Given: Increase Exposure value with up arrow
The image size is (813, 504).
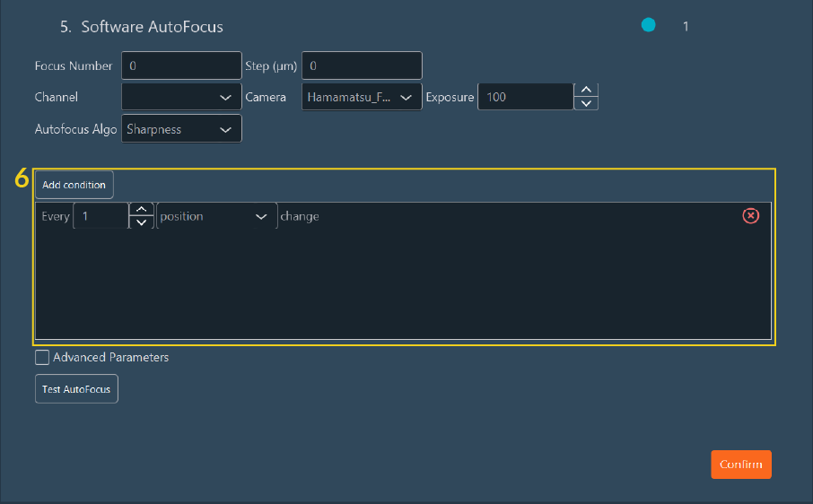Looking at the screenshot, I should 586,90.
